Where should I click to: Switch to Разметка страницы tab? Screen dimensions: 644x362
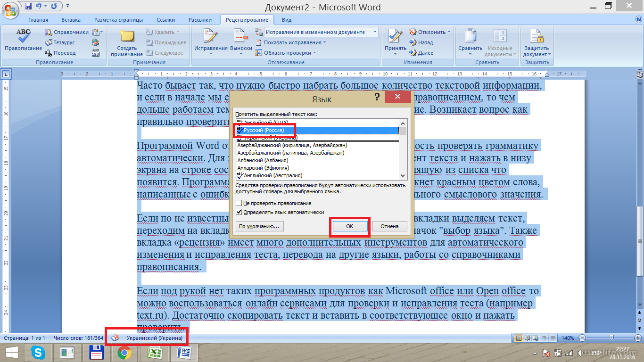click(118, 20)
